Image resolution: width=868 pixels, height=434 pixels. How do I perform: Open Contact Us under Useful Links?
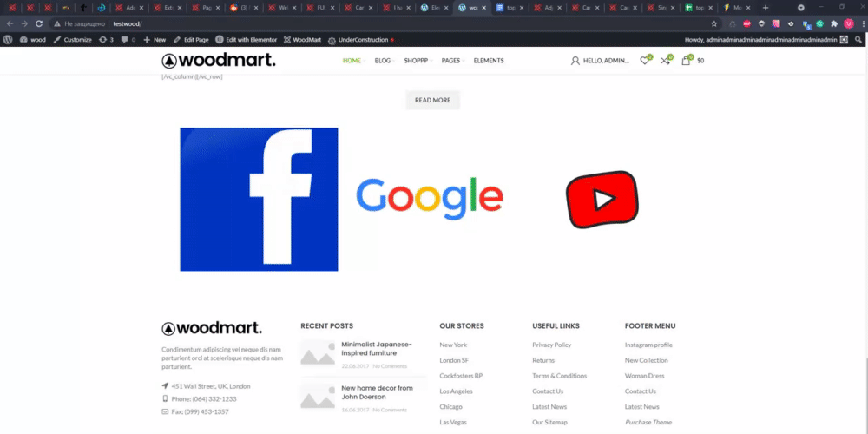click(x=548, y=391)
